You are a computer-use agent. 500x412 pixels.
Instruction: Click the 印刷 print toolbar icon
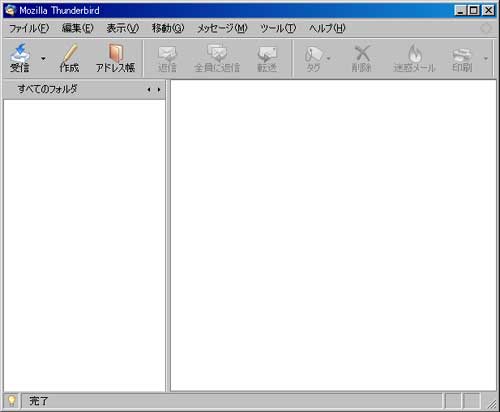[x=462, y=59]
